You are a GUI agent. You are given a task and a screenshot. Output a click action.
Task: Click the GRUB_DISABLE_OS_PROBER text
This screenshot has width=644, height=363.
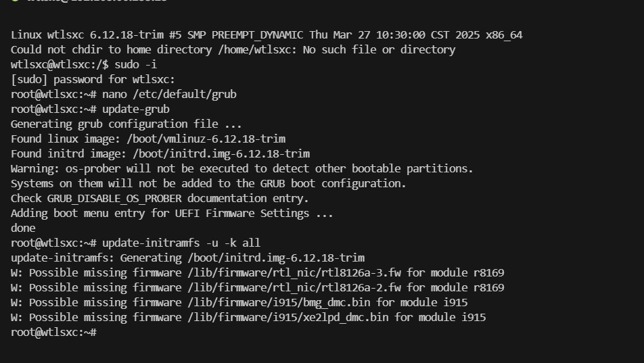click(114, 199)
